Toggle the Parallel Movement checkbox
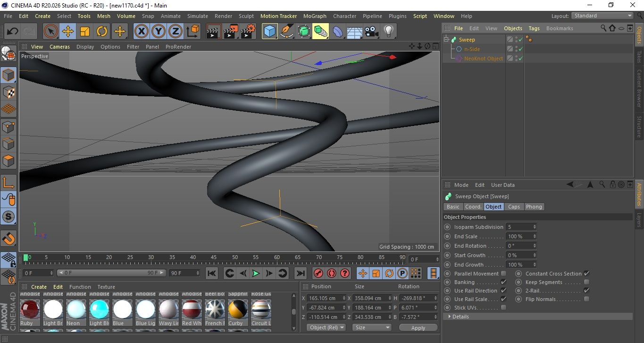The height and width of the screenshot is (343, 644). pos(503,274)
